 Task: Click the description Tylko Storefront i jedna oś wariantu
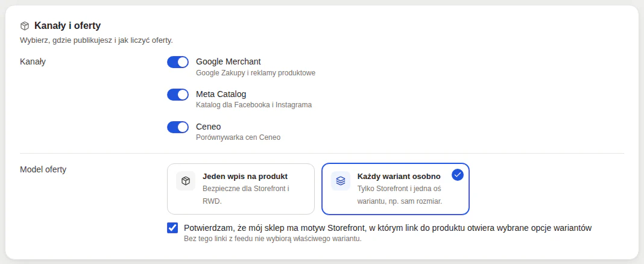point(400,195)
